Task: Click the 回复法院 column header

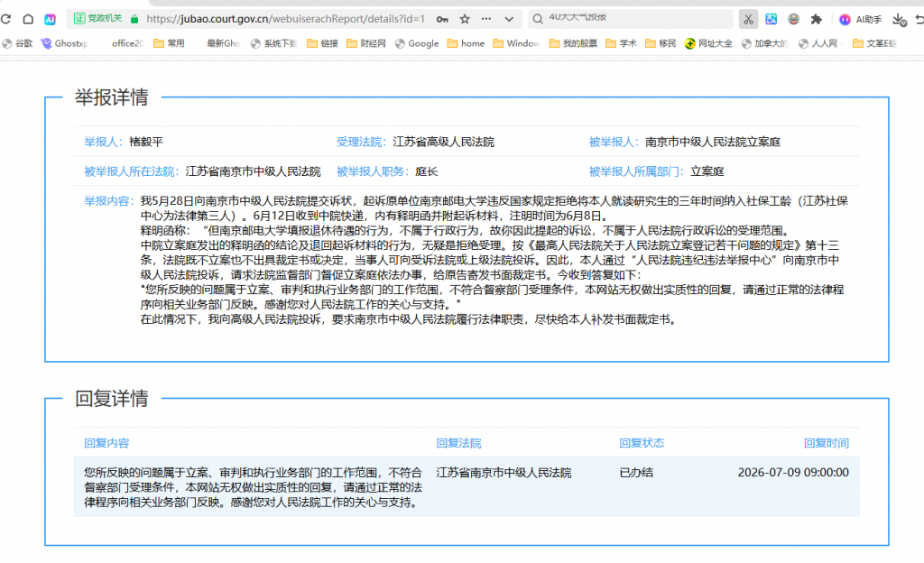Action: point(459,443)
